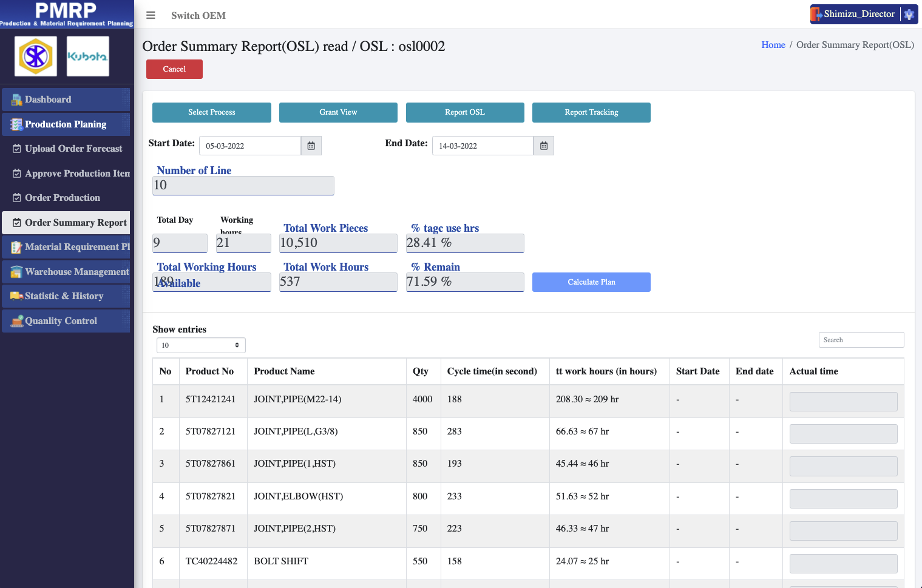Expand the Production Planing menu
Image resolution: width=922 pixels, height=588 pixels.
(66, 124)
